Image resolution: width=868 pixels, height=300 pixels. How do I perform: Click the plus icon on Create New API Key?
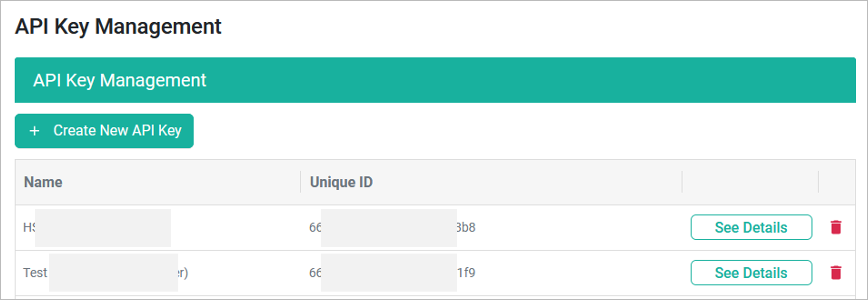click(x=34, y=131)
